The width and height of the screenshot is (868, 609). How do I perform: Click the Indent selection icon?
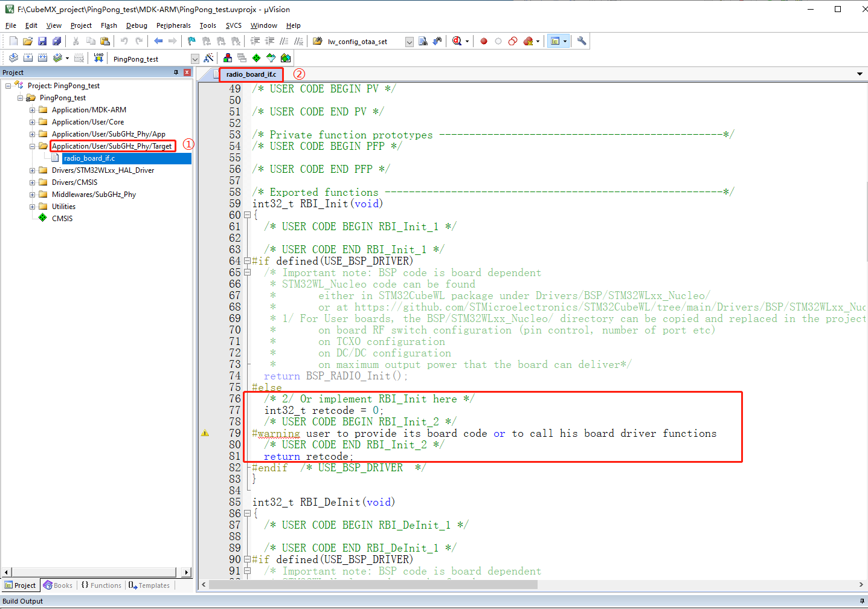[x=255, y=41]
